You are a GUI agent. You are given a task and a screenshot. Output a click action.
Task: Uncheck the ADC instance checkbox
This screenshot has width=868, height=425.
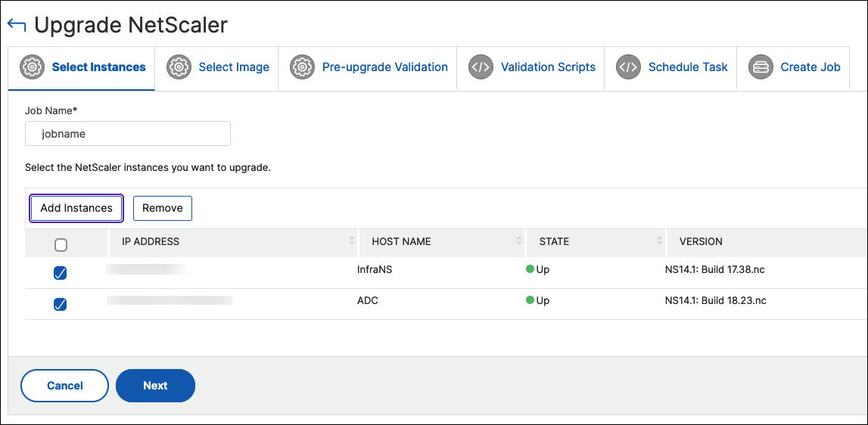point(60,304)
